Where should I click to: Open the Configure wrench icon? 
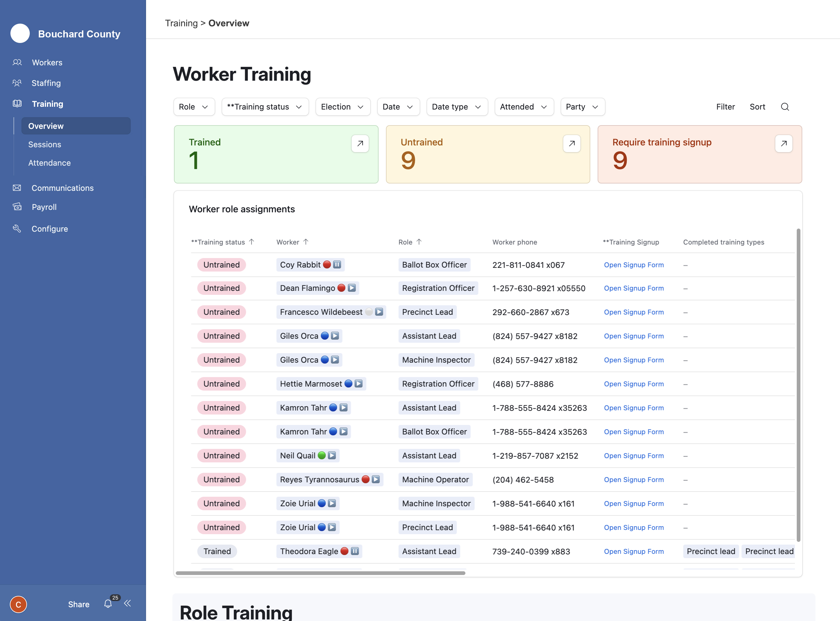(17, 229)
